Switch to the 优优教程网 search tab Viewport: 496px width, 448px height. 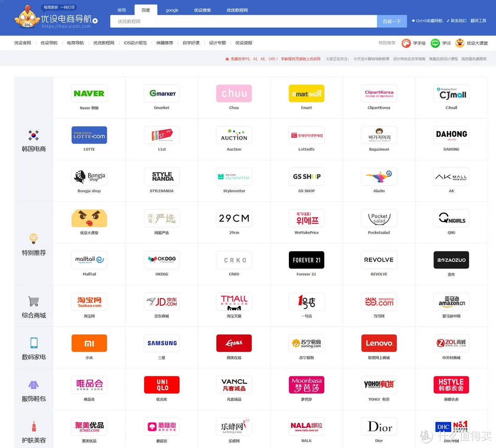pyautogui.click(x=237, y=10)
